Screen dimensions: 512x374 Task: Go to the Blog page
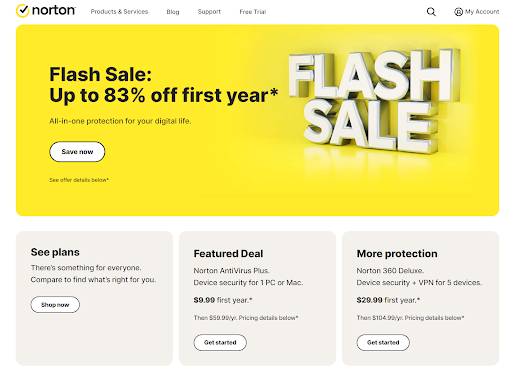(173, 12)
